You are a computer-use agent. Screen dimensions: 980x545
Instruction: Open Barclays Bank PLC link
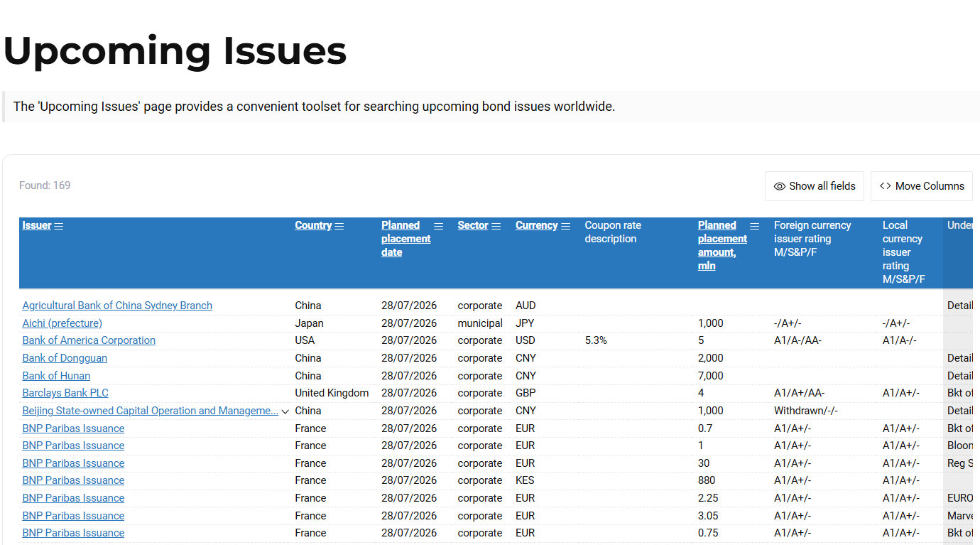pyautogui.click(x=65, y=393)
